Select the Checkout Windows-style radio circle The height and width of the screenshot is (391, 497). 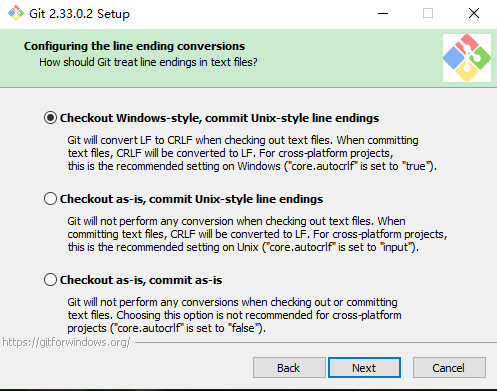[x=50, y=118]
